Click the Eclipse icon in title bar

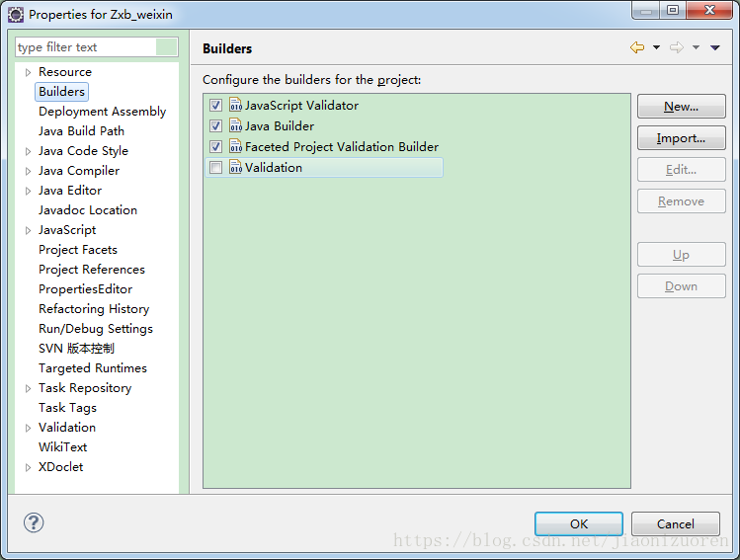16,15
